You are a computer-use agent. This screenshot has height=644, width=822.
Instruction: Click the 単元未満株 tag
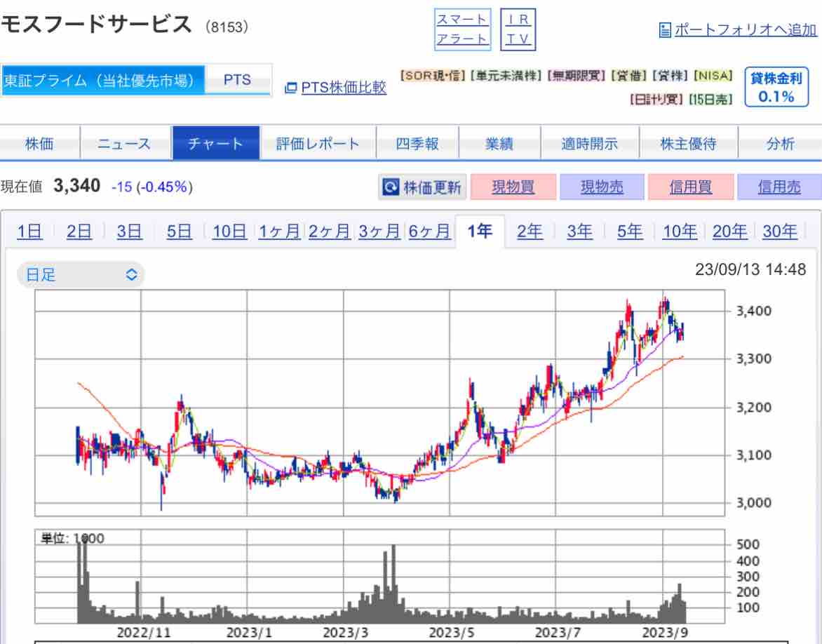click(x=506, y=76)
